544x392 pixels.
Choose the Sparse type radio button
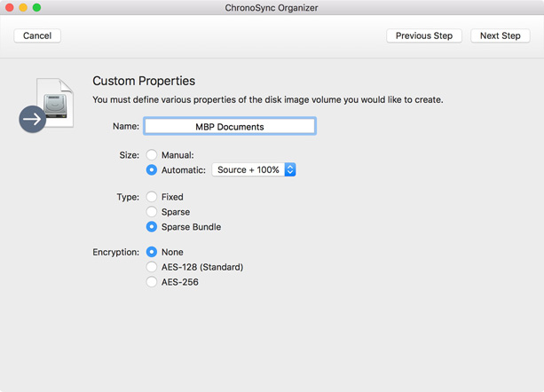coord(152,212)
